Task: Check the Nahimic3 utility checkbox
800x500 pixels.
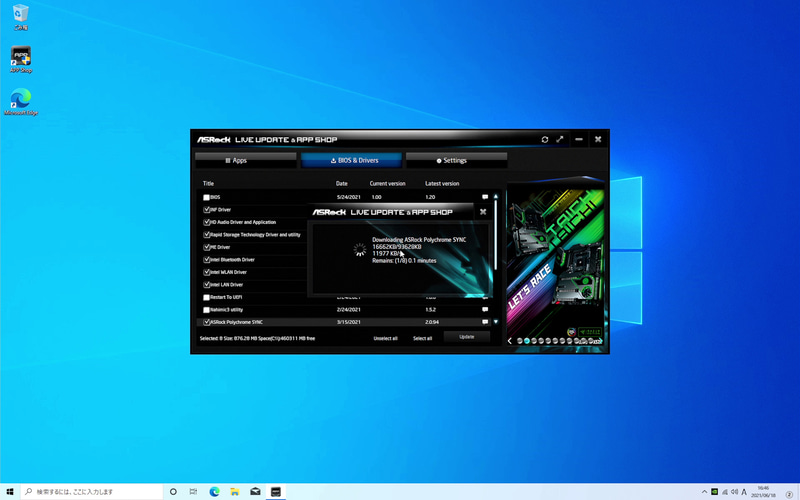Action: [207, 310]
